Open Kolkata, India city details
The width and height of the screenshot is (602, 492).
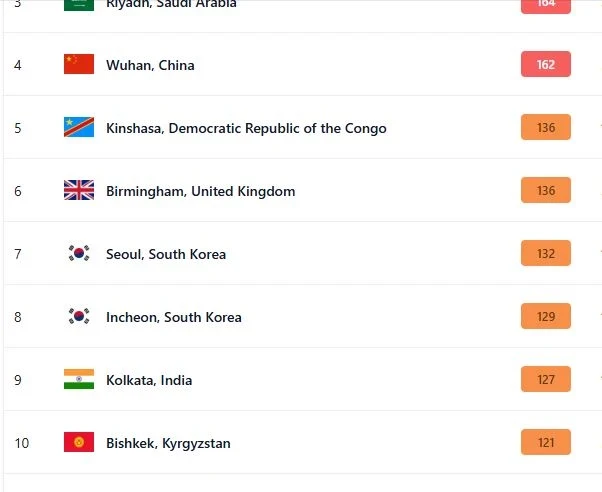click(x=149, y=380)
